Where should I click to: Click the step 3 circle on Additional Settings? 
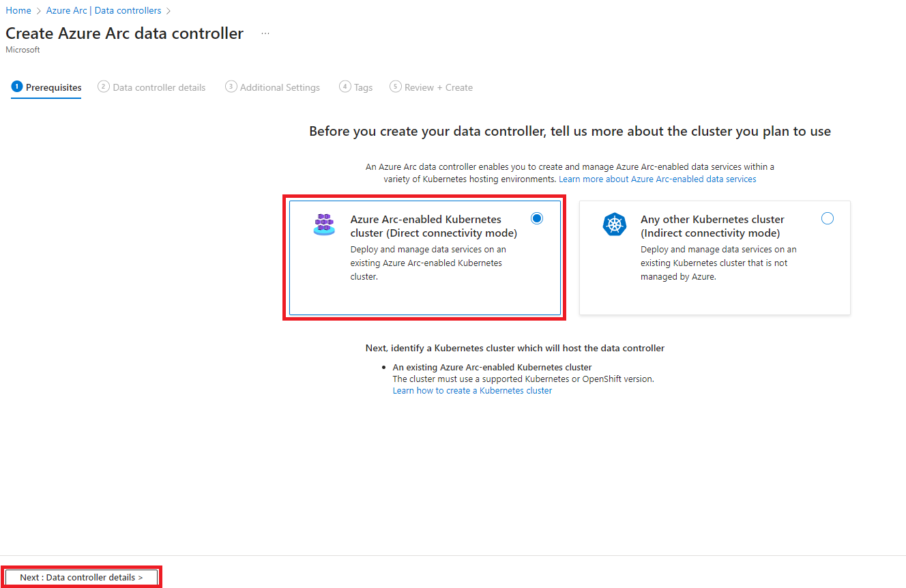231,87
